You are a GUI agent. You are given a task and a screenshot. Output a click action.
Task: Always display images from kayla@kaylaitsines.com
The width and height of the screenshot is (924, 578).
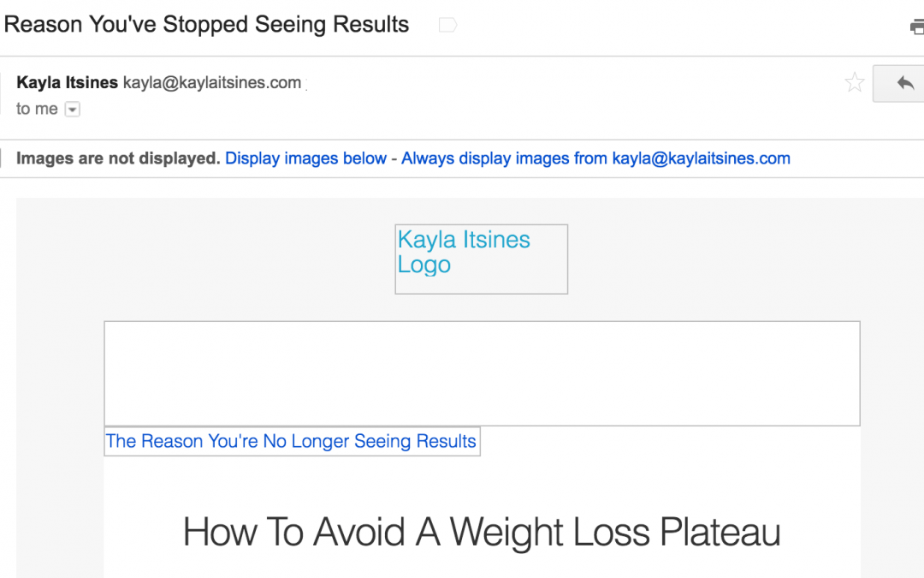click(595, 158)
